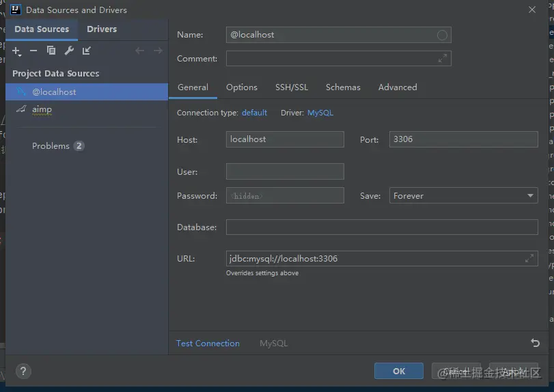Viewport: 554px width, 392px height.
Task: Click the Port field showing 3306
Action: [464, 139]
